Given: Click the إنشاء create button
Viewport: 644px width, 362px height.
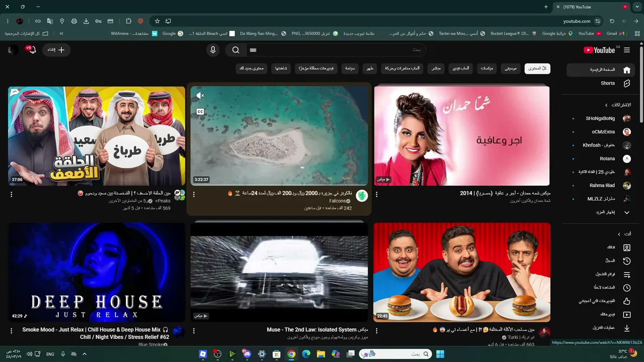Looking at the screenshot, I should [57, 50].
